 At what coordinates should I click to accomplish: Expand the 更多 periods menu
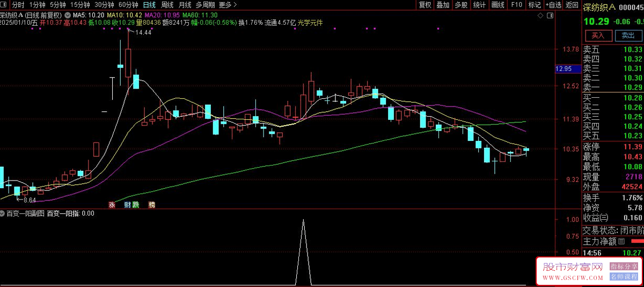(x=228, y=5)
